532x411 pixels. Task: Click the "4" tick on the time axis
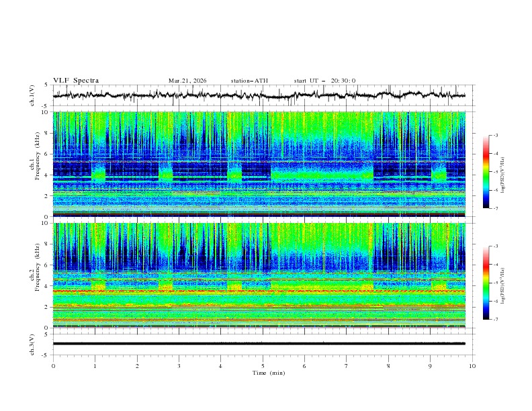tap(220, 366)
